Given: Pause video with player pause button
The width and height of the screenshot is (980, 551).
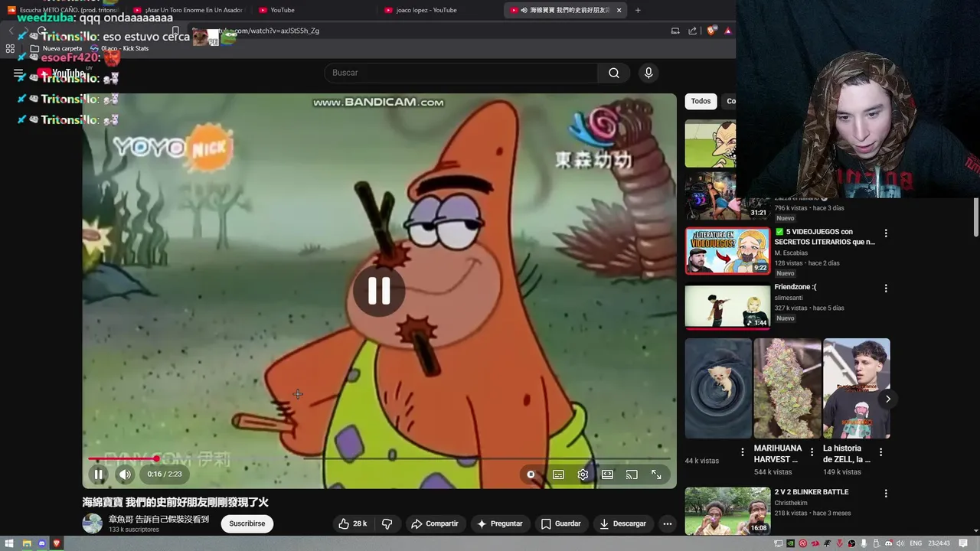Looking at the screenshot, I should [x=99, y=474].
